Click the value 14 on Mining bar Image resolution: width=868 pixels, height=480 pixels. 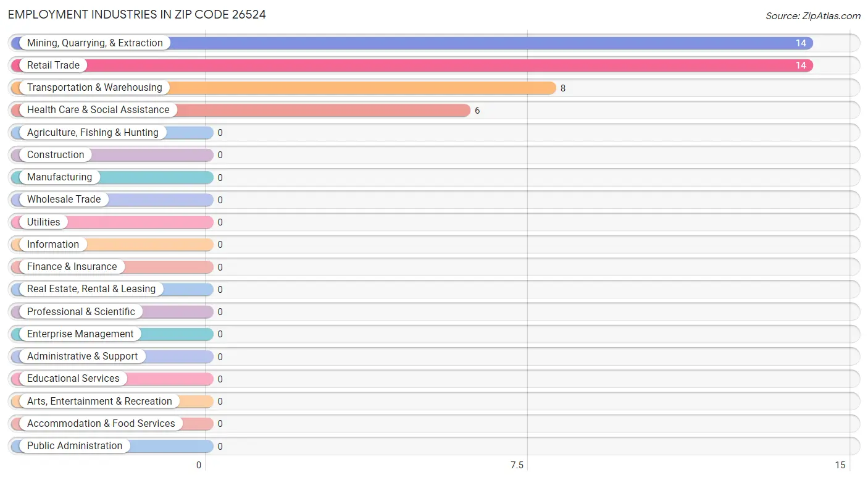click(801, 43)
